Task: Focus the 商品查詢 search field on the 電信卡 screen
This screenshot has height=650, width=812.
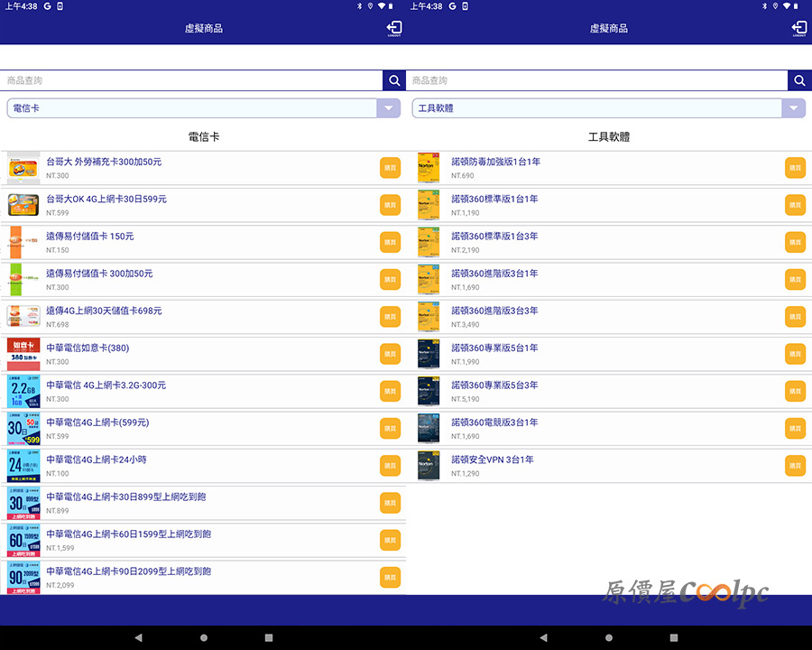Action: (x=191, y=80)
